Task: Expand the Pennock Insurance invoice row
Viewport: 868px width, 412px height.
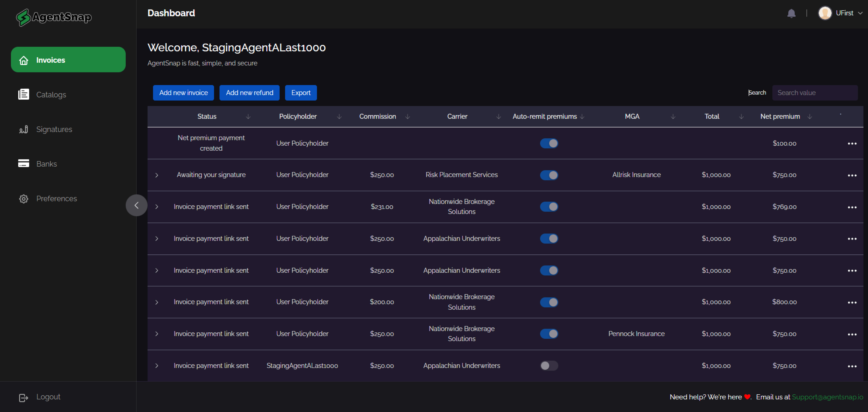Action: [x=157, y=334]
